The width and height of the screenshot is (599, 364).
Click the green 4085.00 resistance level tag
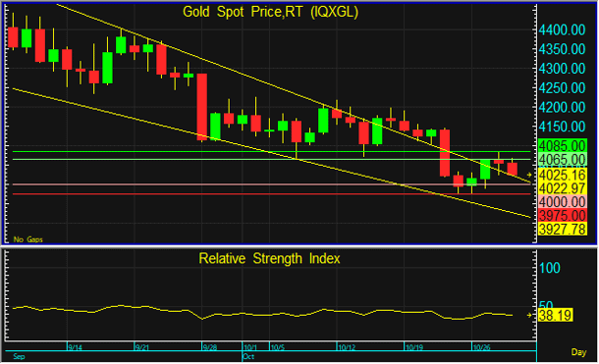563,146
